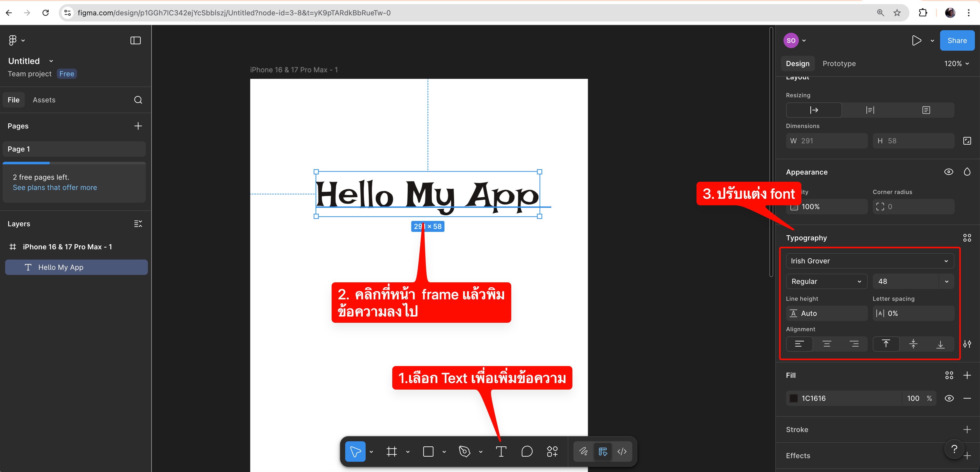Viewport: 980px width, 472px height.
Task: Open the Actions components icon
Action: [x=552, y=452]
